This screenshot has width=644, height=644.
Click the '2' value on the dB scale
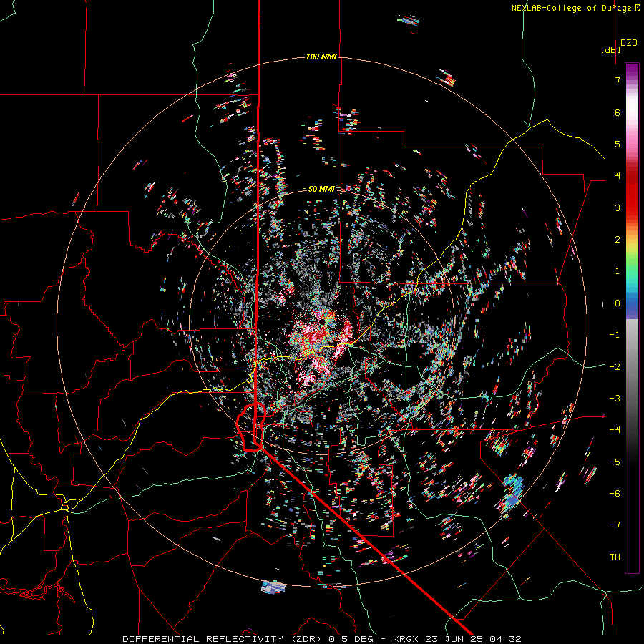(x=618, y=240)
